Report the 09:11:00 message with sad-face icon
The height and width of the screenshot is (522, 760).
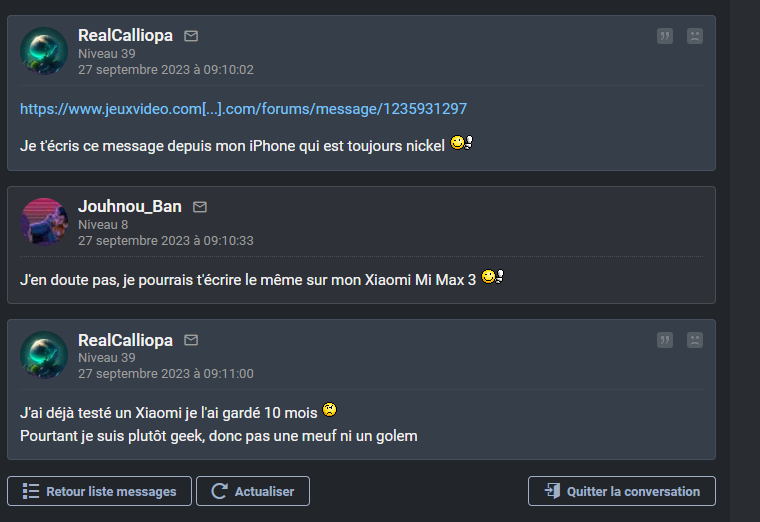click(695, 340)
